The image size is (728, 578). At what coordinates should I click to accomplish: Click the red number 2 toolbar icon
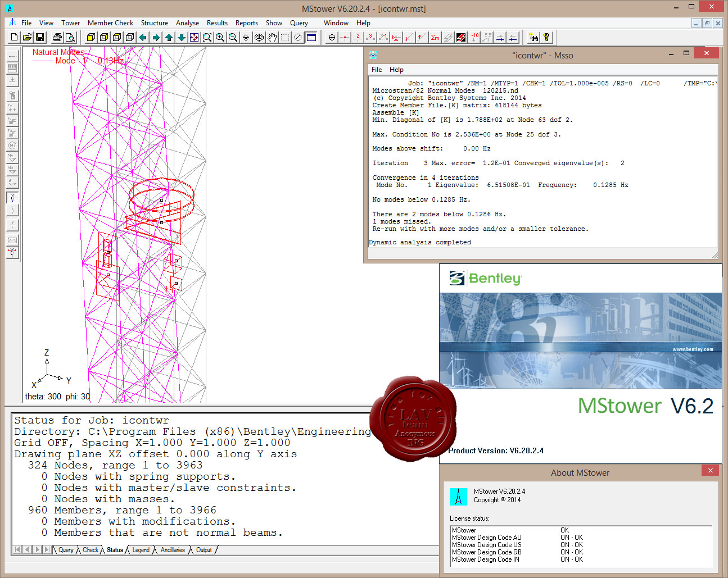click(358, 37)
